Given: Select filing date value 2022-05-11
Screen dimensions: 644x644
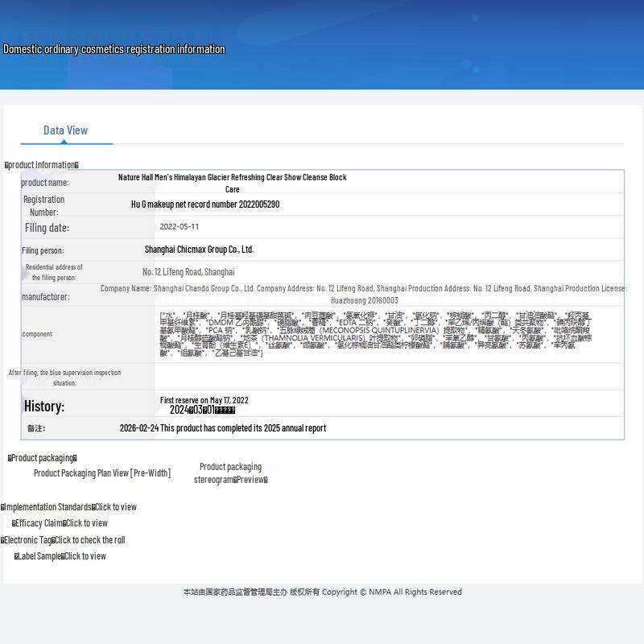Looking at the screenshot, I should (179, 227).
